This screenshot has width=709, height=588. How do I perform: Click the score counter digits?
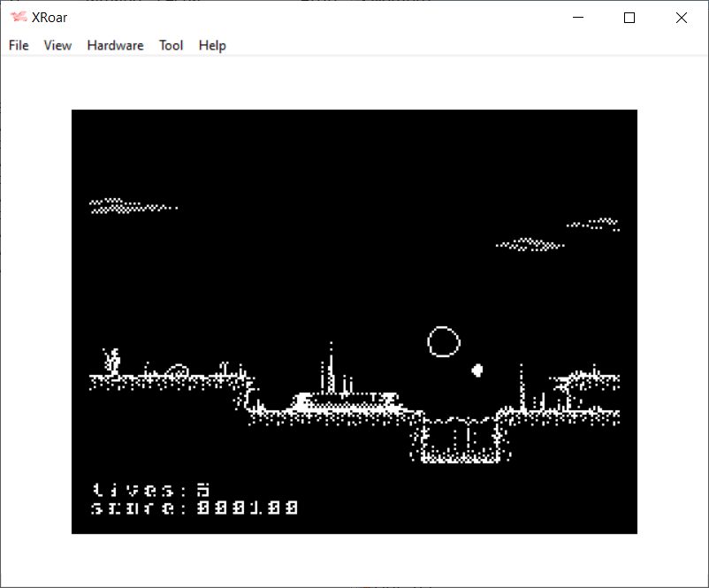click(248, 508)
